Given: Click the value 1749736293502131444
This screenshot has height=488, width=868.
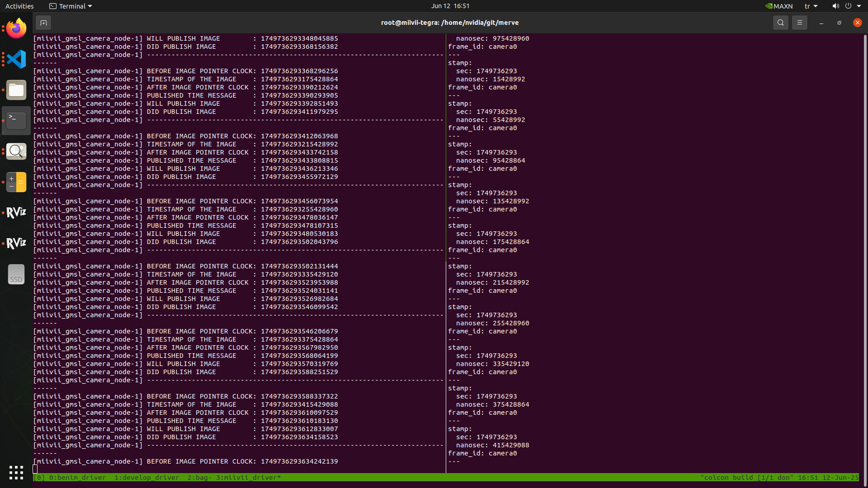Looking at the screenshot, I should 299,266.
